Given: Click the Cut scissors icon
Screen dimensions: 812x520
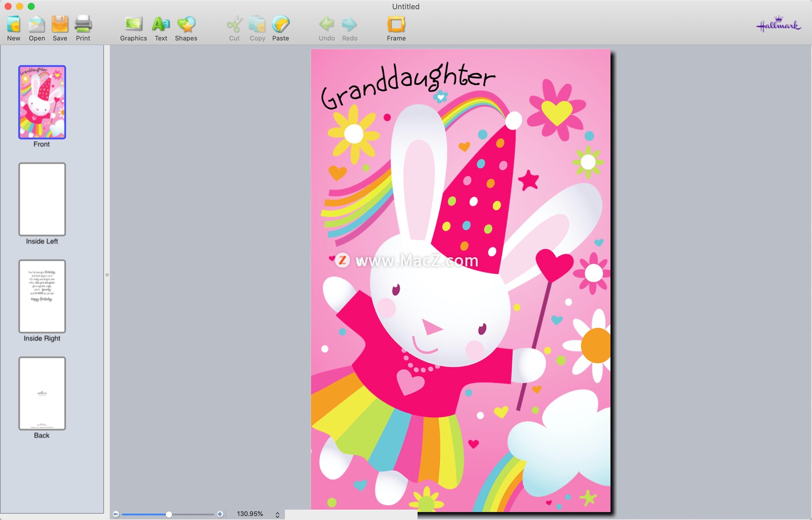Looking at the screenshot, I should pyautogui.click(x=234, y=25).
